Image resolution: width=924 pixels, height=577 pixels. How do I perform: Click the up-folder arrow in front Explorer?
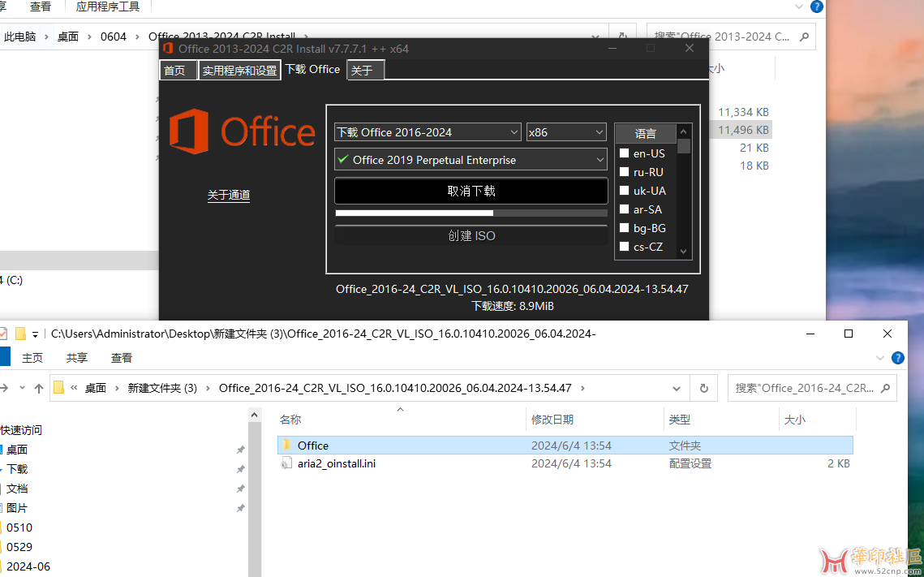click(x=39, y=389)
